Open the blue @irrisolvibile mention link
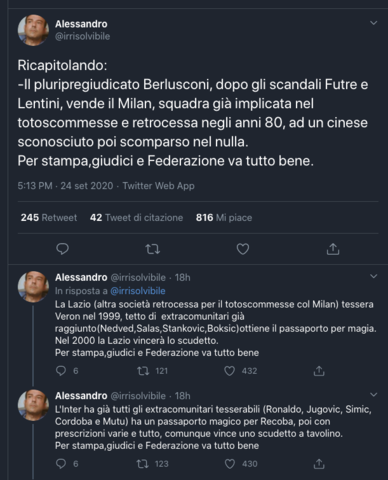Viewport: 388px width, 480px height. (138, 291)
